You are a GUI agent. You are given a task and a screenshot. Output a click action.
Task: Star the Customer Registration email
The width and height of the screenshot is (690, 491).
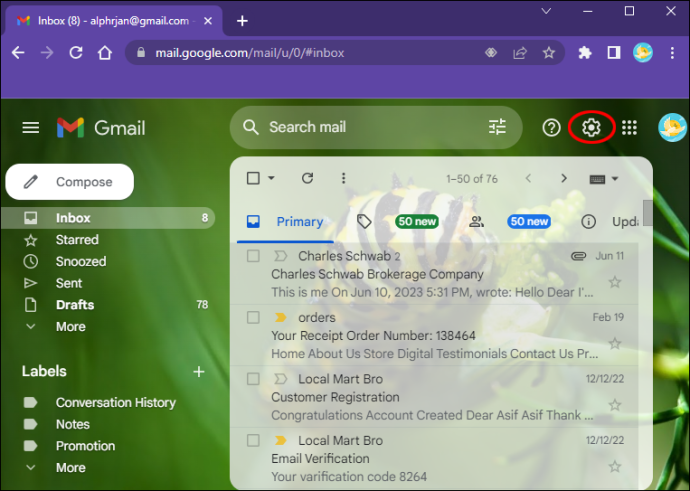coord(615,405)
